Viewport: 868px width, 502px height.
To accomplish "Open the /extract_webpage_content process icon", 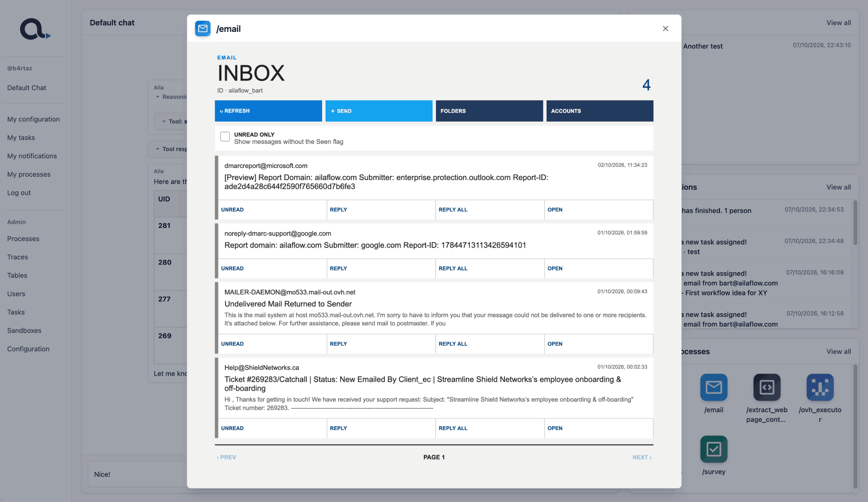I will click(767, 387).
